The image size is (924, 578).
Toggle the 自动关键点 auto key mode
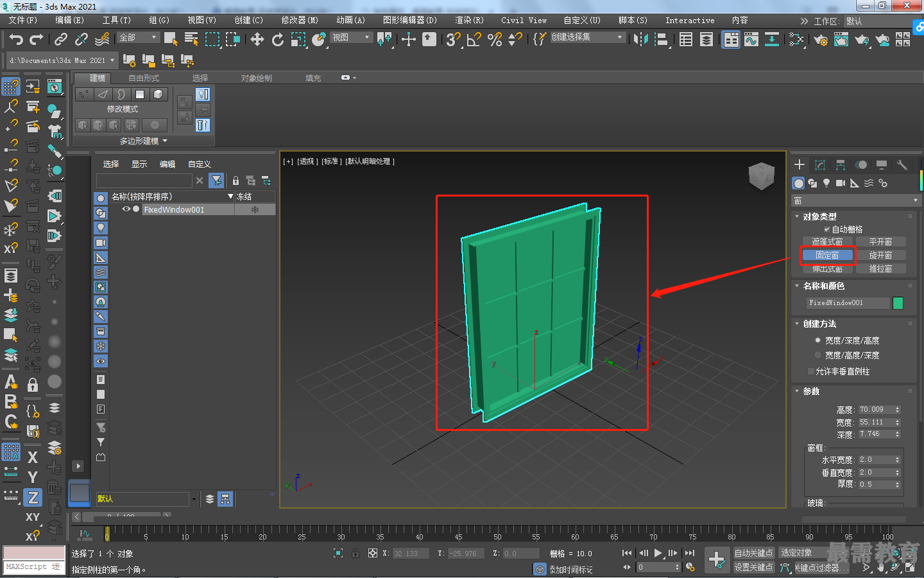pos(754,553)
